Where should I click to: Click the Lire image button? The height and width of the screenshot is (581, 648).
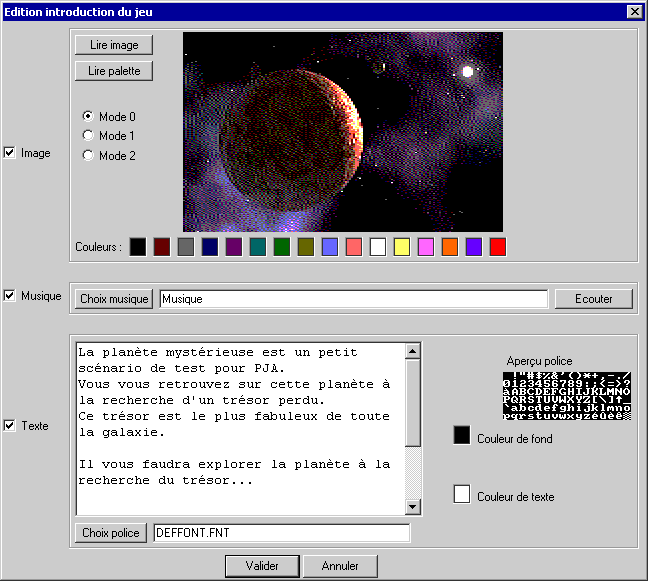(x=113, y=45)
